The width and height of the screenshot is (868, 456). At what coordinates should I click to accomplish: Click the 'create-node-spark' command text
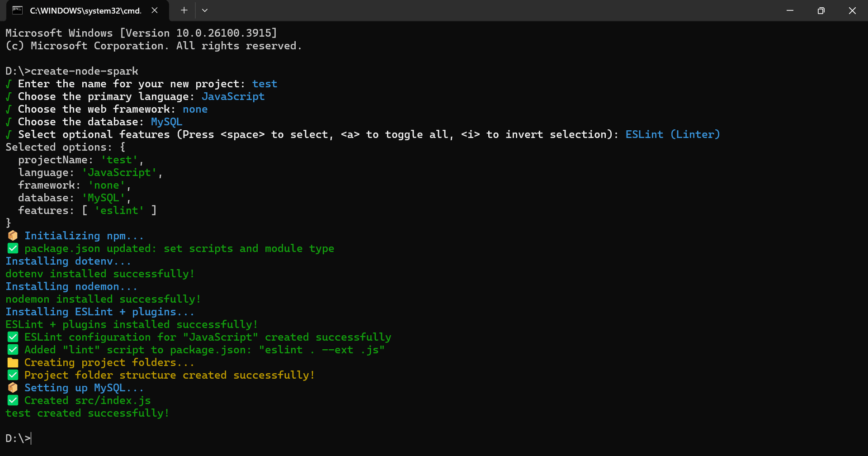85,71
